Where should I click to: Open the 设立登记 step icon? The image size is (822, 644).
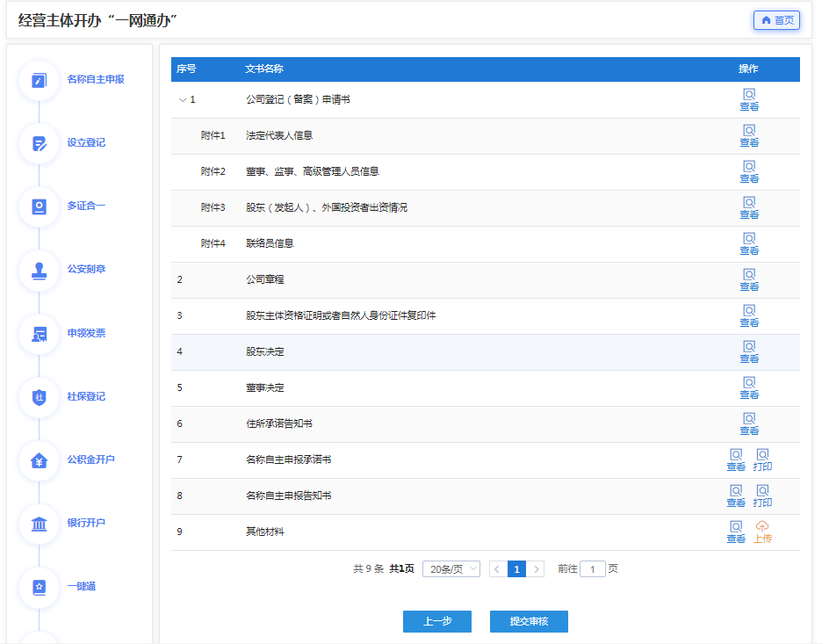[x=39, y=143]
